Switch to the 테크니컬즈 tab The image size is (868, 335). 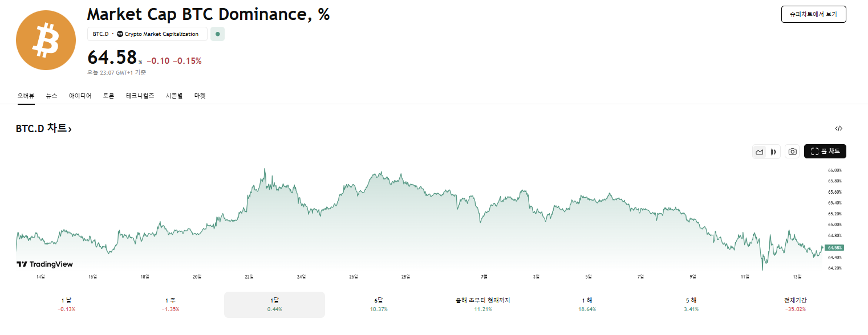pyautogui.click(x=140, y=96)
